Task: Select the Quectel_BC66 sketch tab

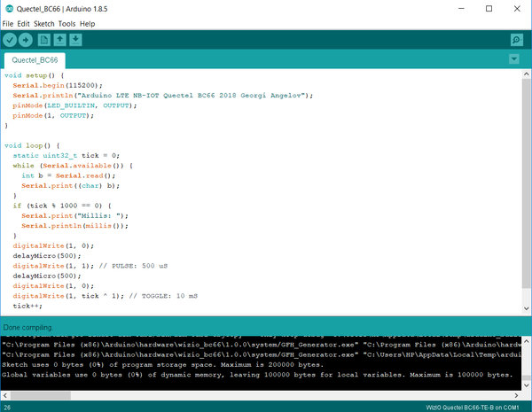Action: coord(35,60)
